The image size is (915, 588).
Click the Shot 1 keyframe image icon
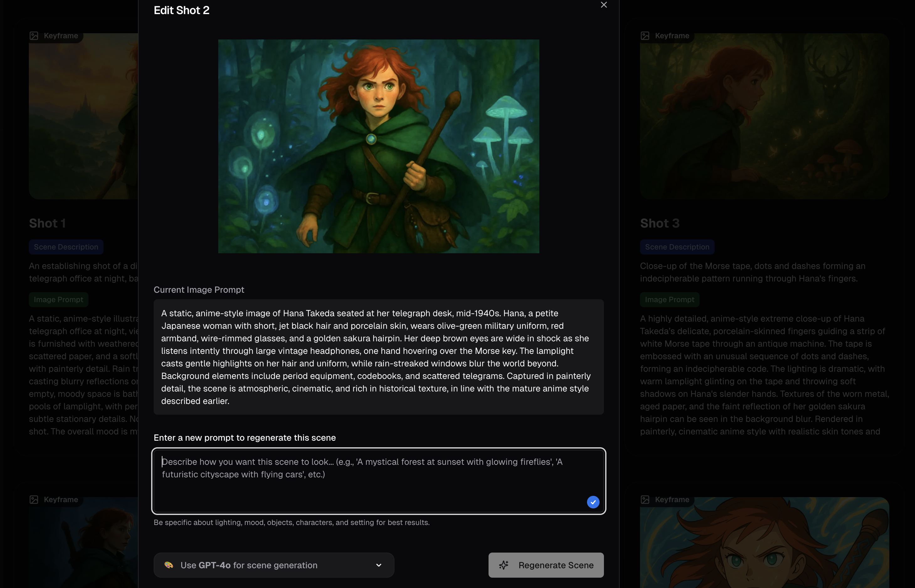tap(34, 35)
